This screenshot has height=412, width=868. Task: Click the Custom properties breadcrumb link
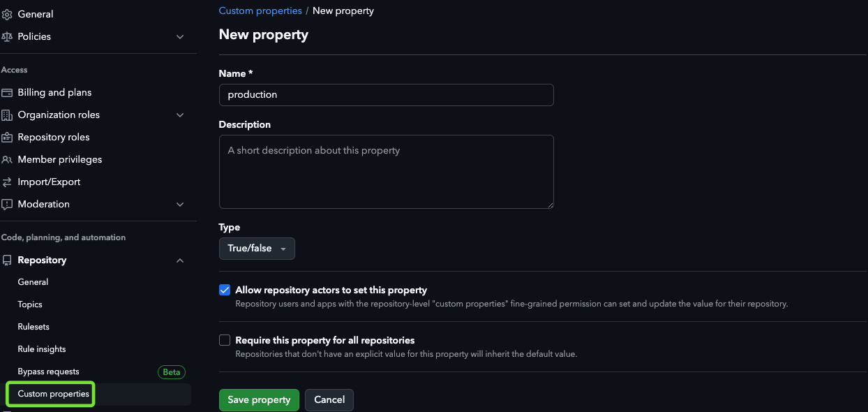[x=260, y=10]
